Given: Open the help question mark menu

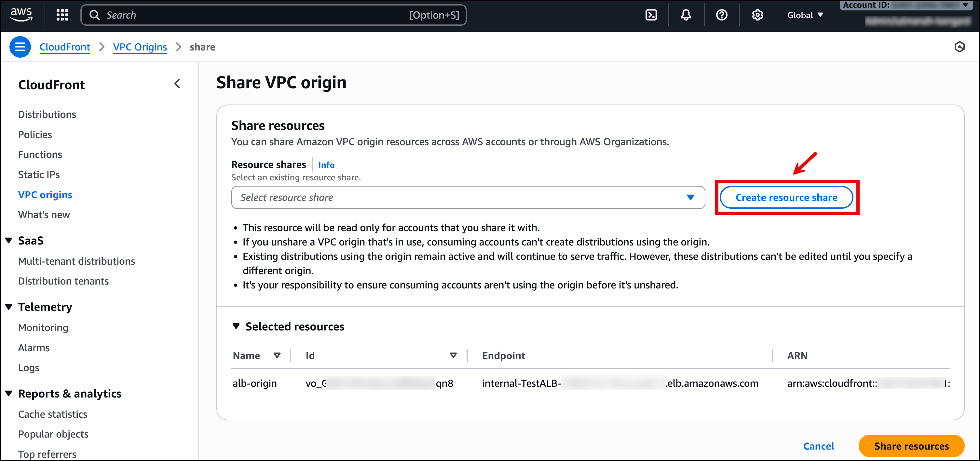Looking at the screenshot, I should [721, 15].
